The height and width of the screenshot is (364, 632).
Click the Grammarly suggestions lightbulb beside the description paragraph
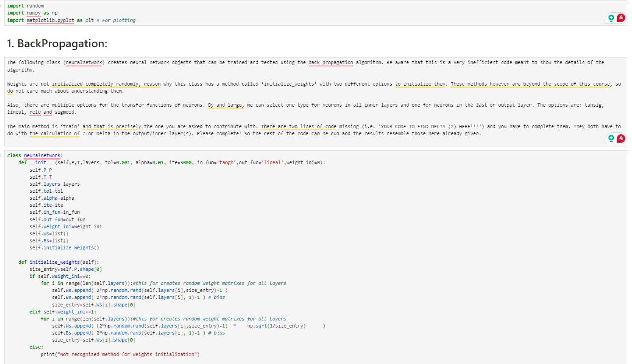(x=611, y=138)
